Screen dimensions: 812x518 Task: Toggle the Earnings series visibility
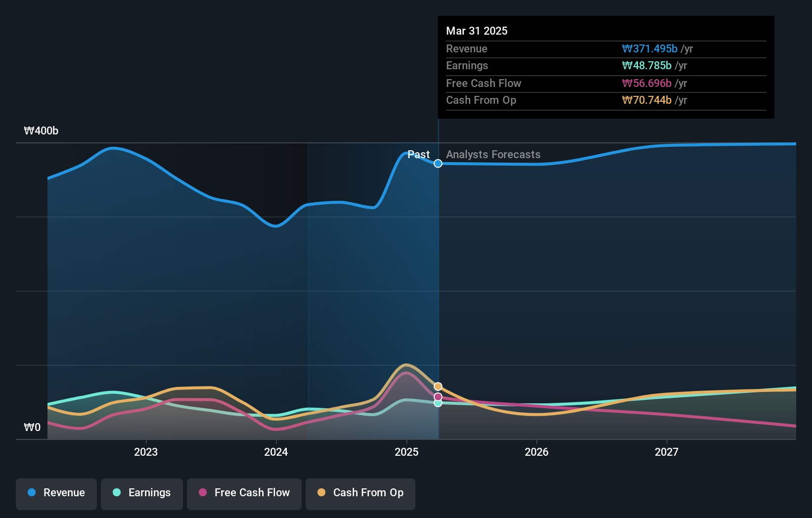click(x=141, y=493)
